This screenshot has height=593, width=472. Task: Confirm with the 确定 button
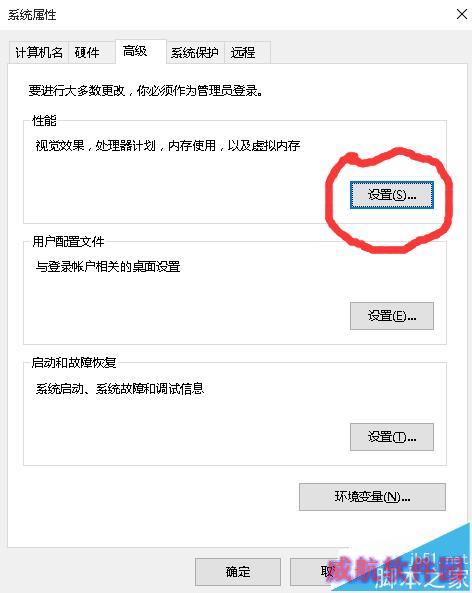coord(238,571)
